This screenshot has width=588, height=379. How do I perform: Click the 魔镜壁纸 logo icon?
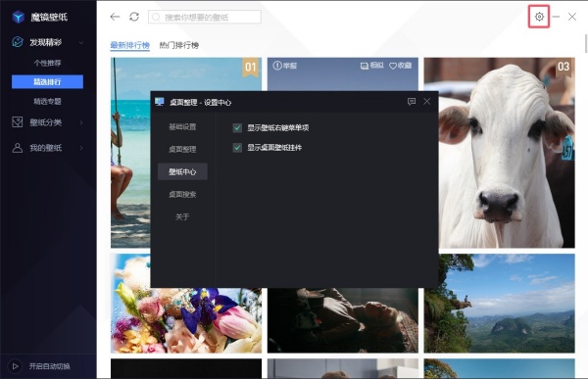18,17
